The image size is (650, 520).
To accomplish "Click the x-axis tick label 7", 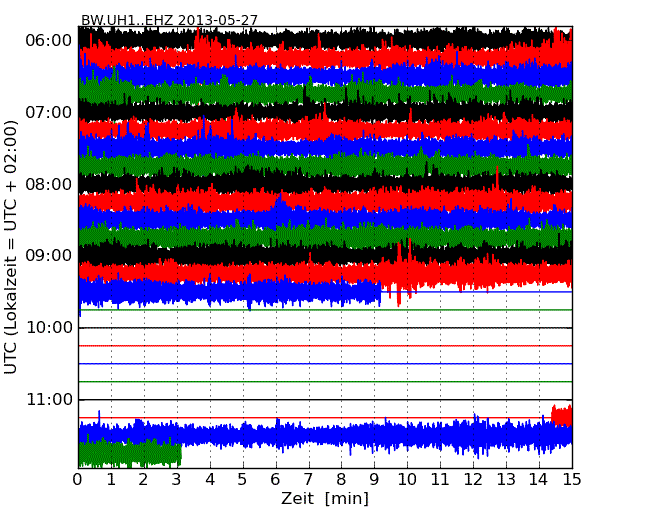I will point(309,479).
